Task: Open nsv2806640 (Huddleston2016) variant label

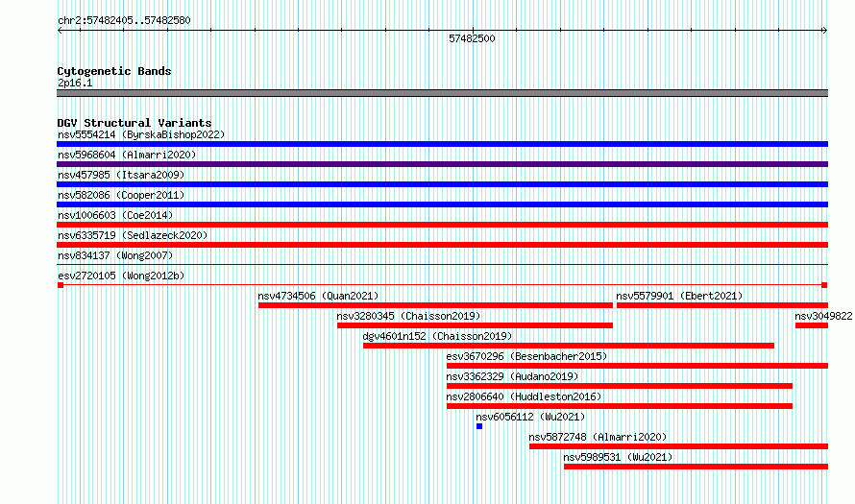Action: point(524,396)
